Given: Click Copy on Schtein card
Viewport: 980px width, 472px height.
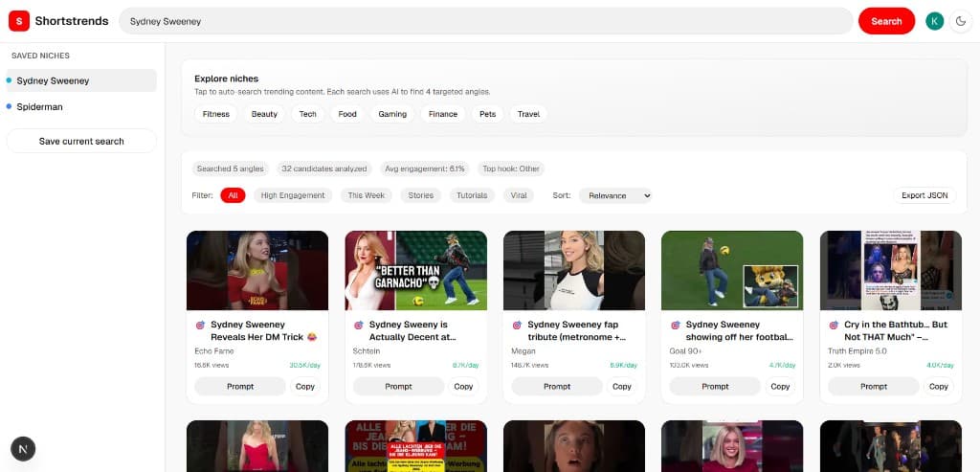Looking at the screenshot, I should point(463,387).
